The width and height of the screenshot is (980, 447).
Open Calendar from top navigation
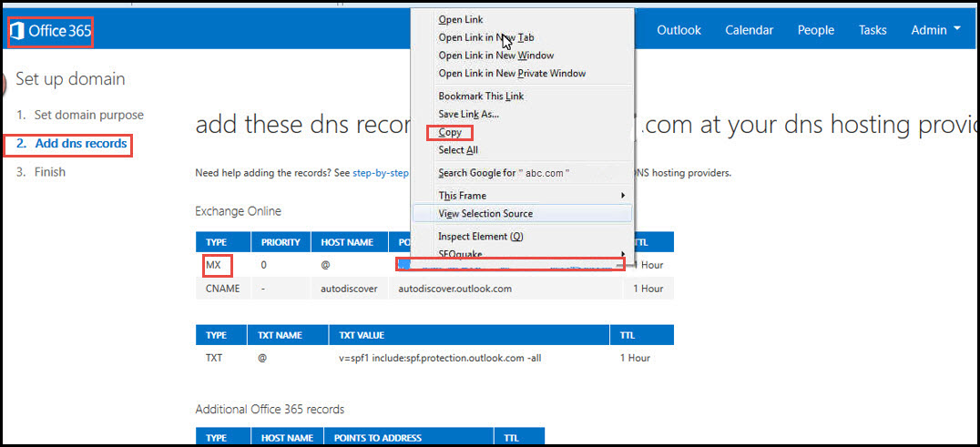(750, 30)
